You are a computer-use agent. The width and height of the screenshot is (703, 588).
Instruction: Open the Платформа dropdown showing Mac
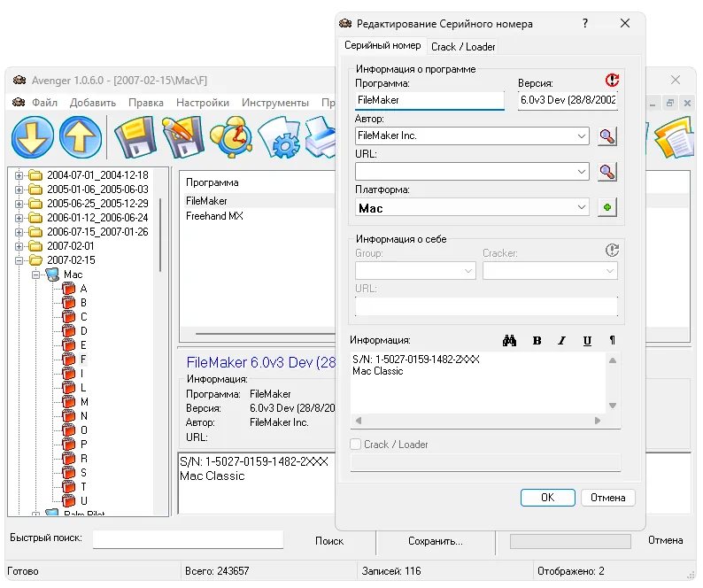pyautogui.click(x=581, y=207)
